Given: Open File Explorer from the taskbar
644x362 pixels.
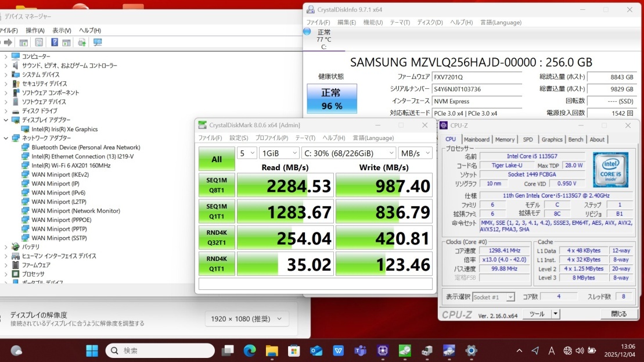Looking at the screenshot, I should pos(272,350).
